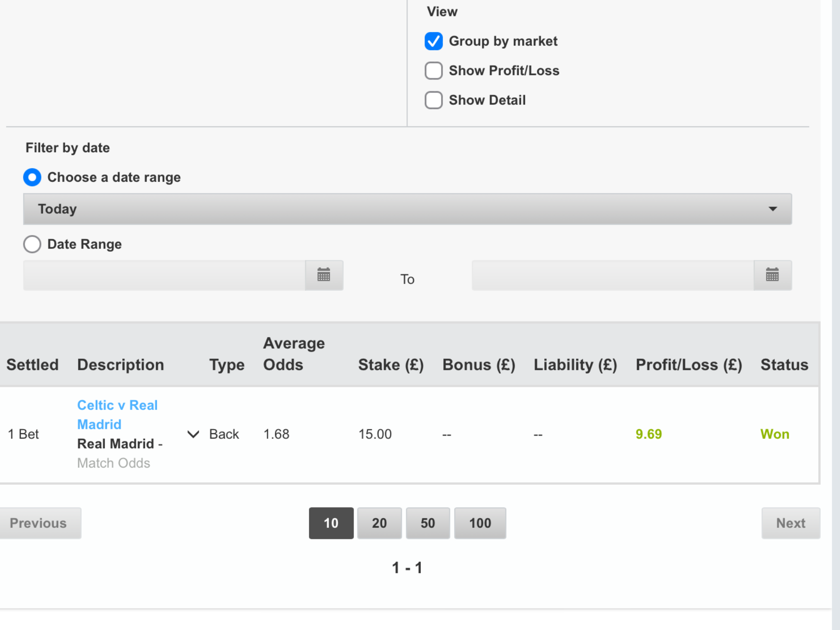Click the Won status text
The width and height of the screenshot is (840, 630).
775,434
